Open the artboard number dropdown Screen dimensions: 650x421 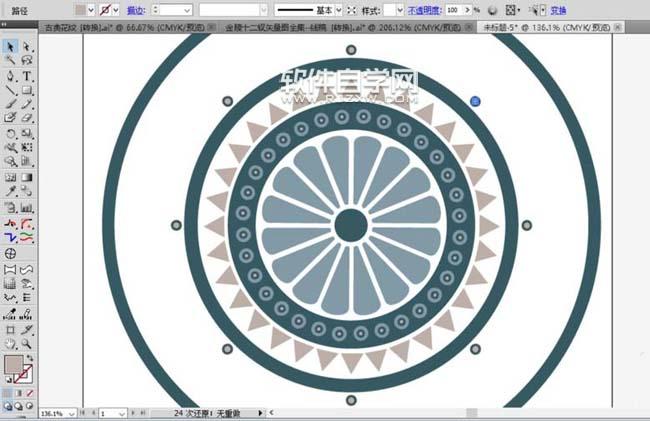click(x=121, y=414)
